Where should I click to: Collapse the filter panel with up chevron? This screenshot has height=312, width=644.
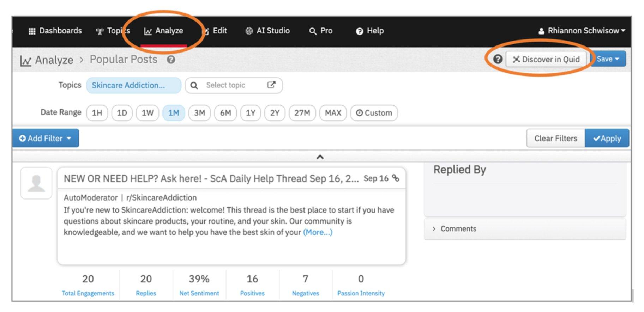click(320, 157)
